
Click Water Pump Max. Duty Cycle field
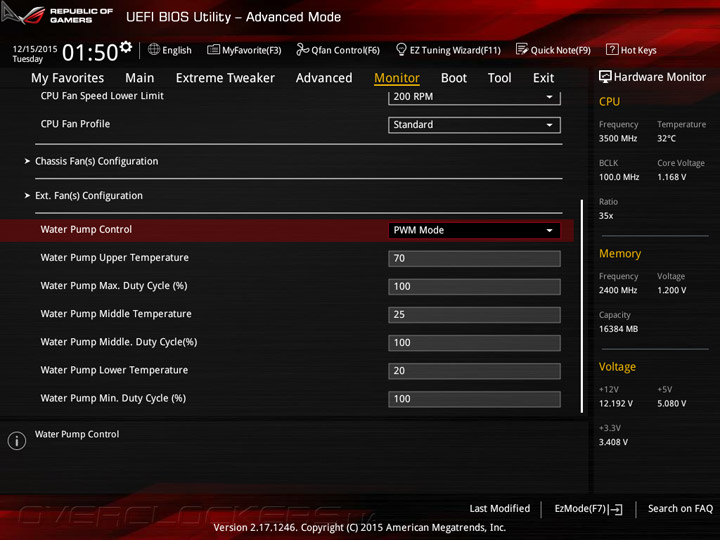[x=474, y=287]
